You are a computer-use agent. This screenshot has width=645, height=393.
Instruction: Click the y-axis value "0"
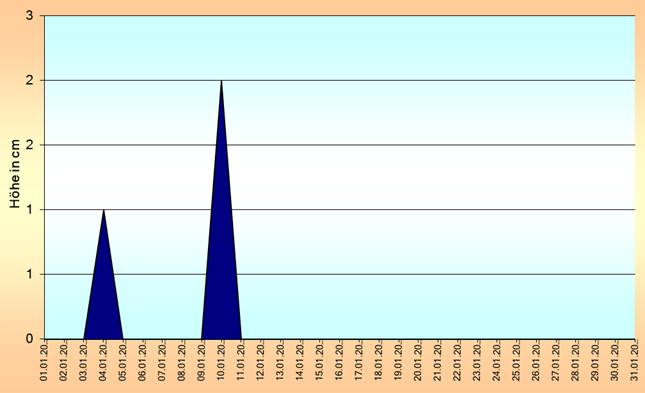29,339
